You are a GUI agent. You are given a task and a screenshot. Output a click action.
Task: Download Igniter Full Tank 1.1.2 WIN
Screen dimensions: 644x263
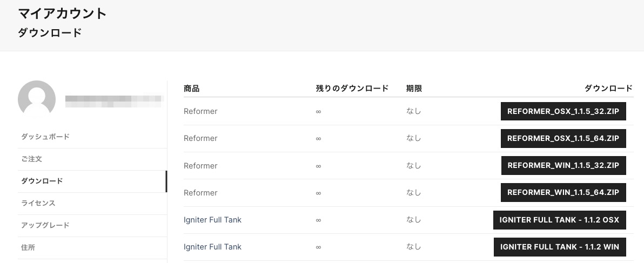[x=560, y=247]
